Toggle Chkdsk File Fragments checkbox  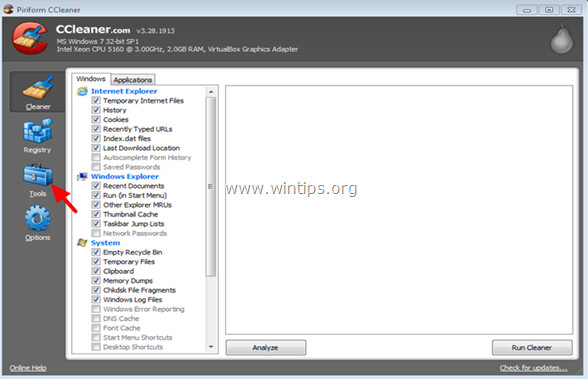click(96, 290)
